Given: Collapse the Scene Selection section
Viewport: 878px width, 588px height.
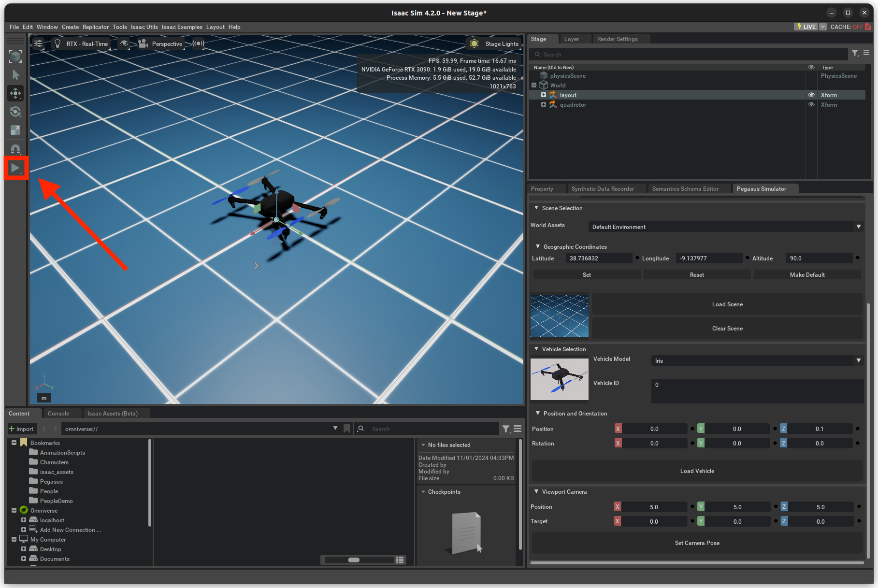Looking at the screenshot, I should 536,208.
